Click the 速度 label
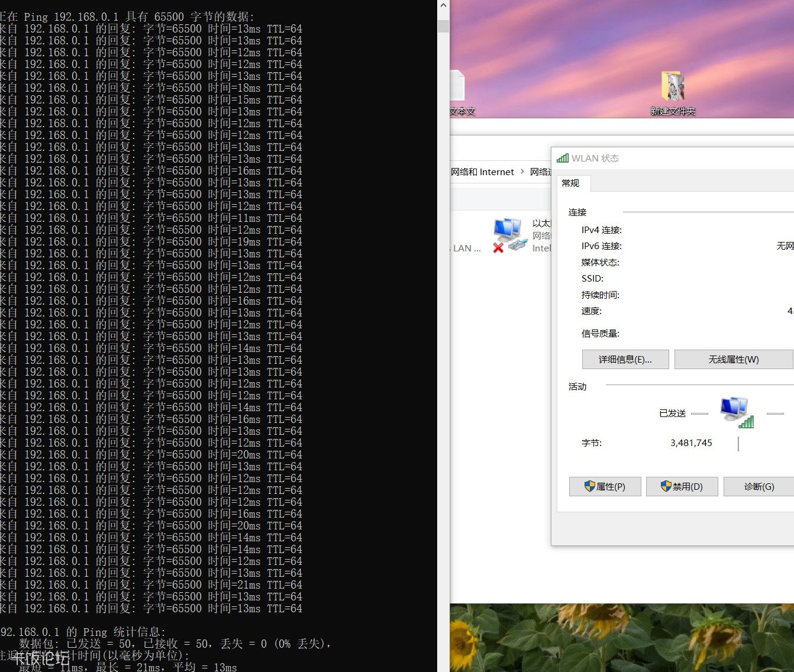The height and width of the screenshot is (672, 794). coord(592,311)
